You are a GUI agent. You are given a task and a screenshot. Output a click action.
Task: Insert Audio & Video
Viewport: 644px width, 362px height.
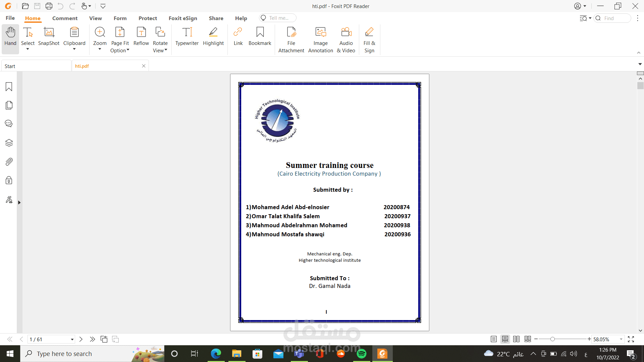pos(346,40)
